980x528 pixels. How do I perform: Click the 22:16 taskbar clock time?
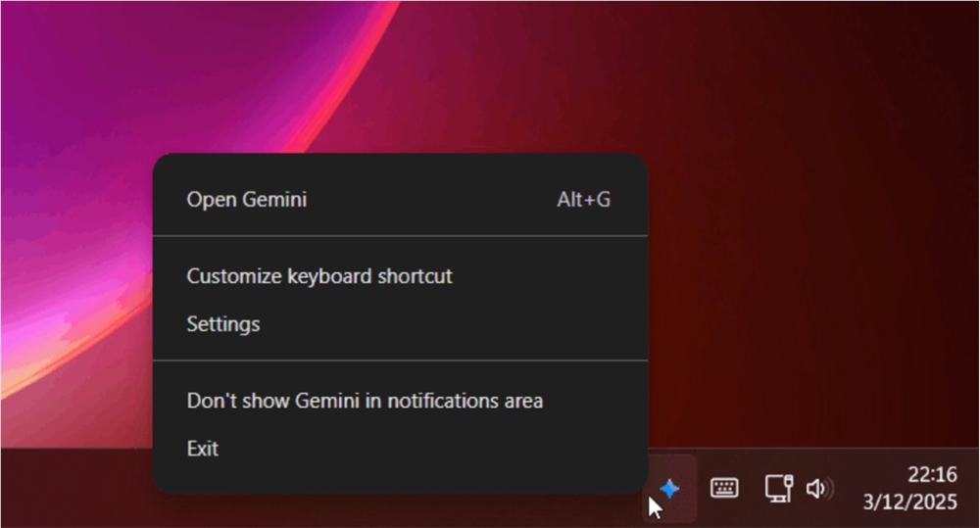pyautogui.click(x=931, y=475)
